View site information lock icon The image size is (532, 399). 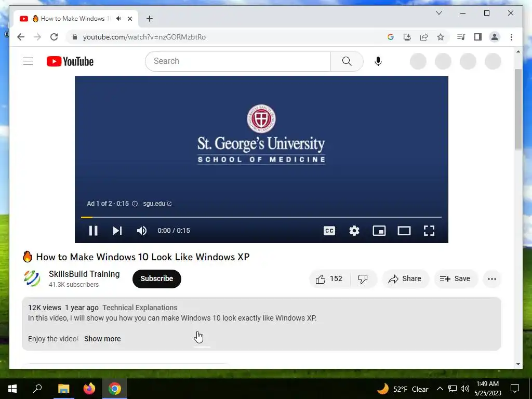[75, 37]
